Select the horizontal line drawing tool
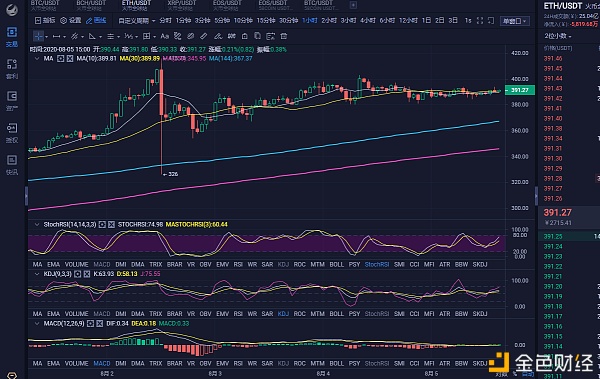The image size is (600, 379). point(57,36)
